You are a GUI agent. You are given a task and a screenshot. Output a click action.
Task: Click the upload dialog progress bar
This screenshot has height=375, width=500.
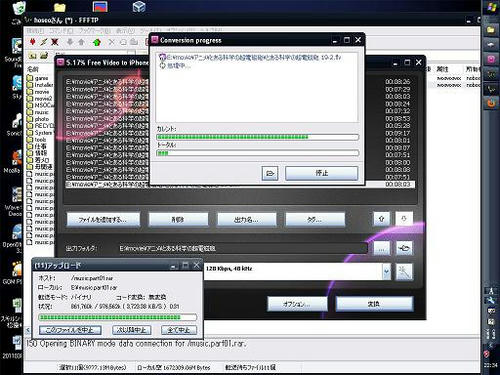(117, 317)
